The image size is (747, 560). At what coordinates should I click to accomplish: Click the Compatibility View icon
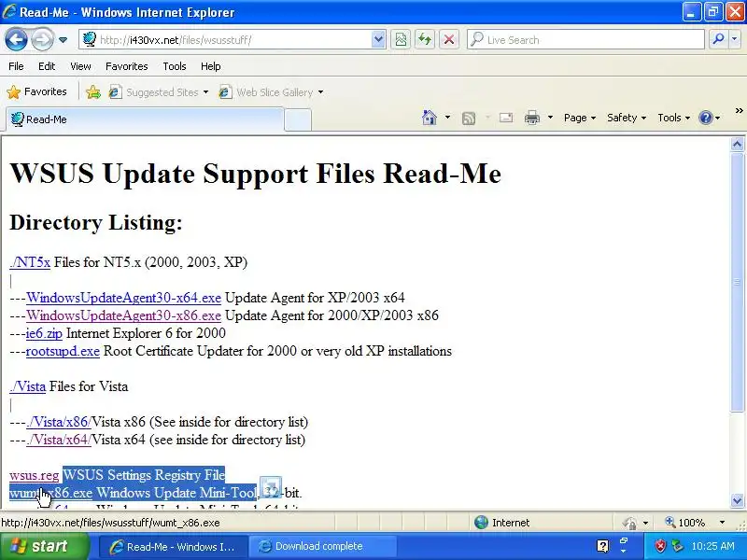(402, 39)
